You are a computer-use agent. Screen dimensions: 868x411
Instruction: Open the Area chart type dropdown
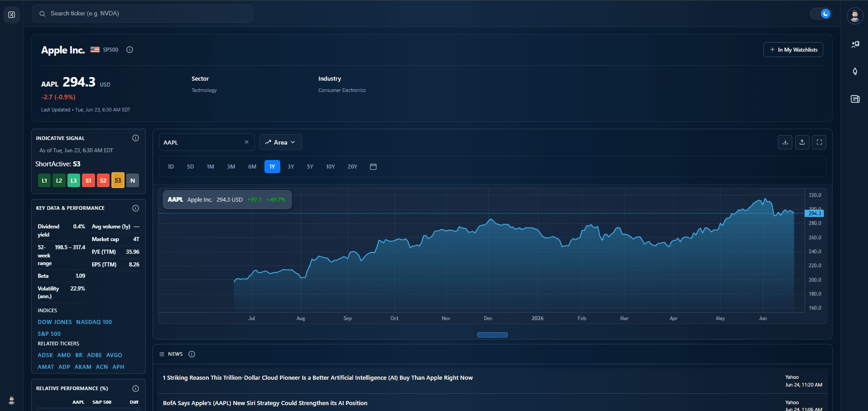point(280,142)
